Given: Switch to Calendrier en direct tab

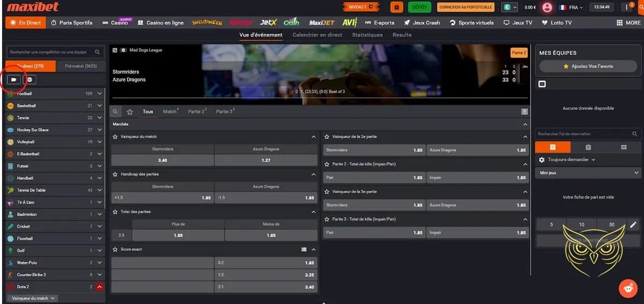Looking at the screenshot, I should coord(317,35).
